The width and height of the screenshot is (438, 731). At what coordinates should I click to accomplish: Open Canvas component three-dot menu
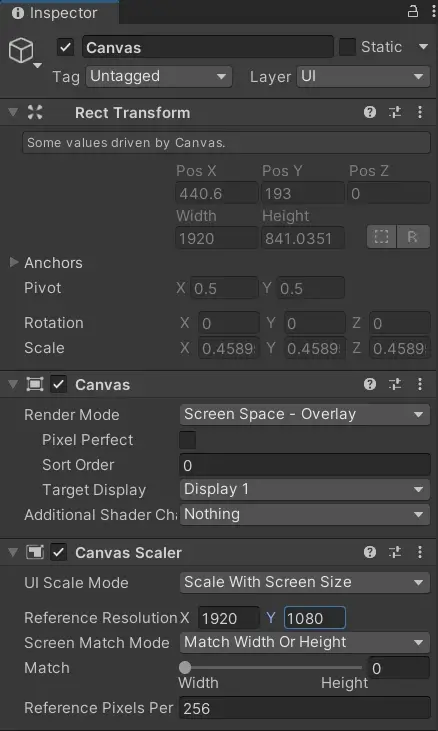(420, 384)
